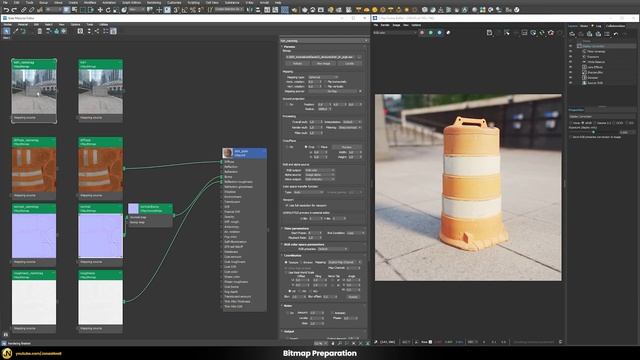The height and width of the screenshot is (360, 640).
Task: Click the Delete Selected trash icon in Slate toolbar
Action: (40, 31)
